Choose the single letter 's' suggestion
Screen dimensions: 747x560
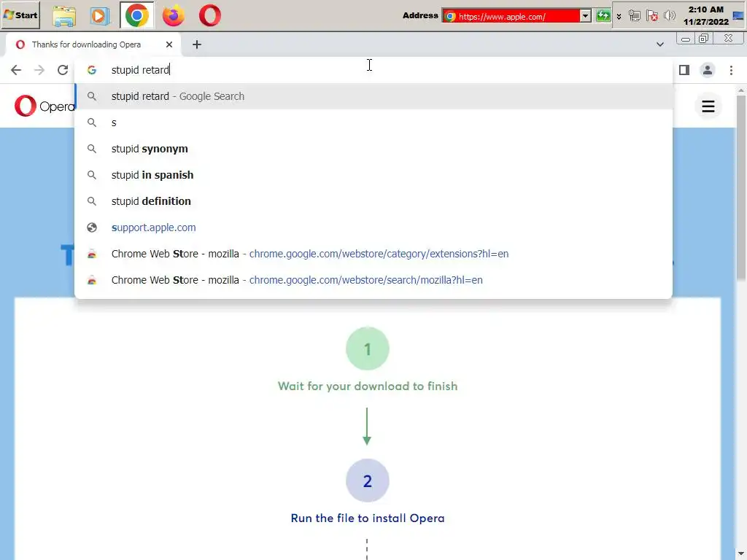tap(373, 122)
